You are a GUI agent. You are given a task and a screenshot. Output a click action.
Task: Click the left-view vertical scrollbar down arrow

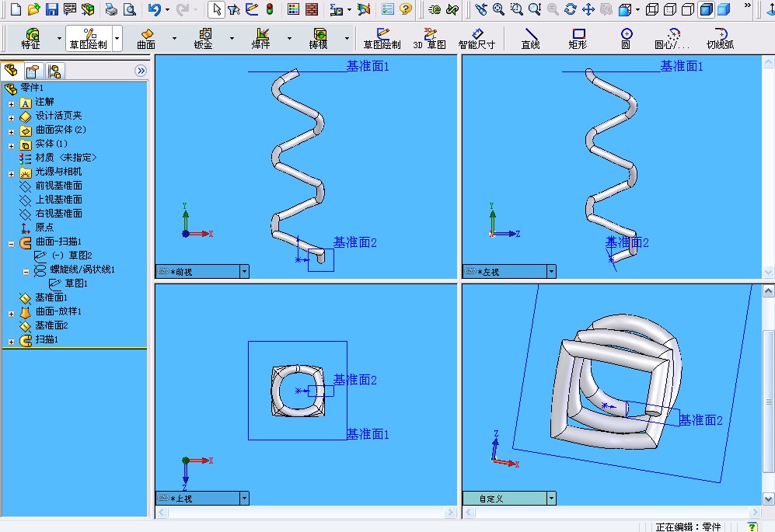pos(768,272)
